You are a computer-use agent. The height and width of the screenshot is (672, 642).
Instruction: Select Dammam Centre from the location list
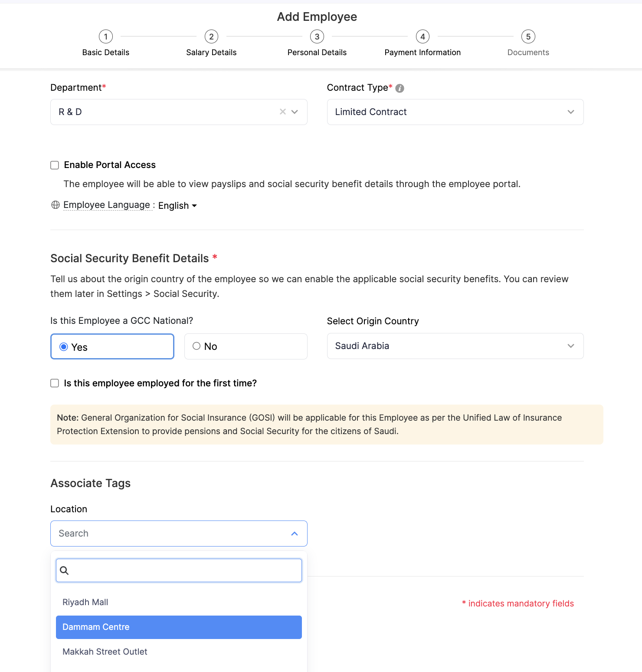pos(96,627)
